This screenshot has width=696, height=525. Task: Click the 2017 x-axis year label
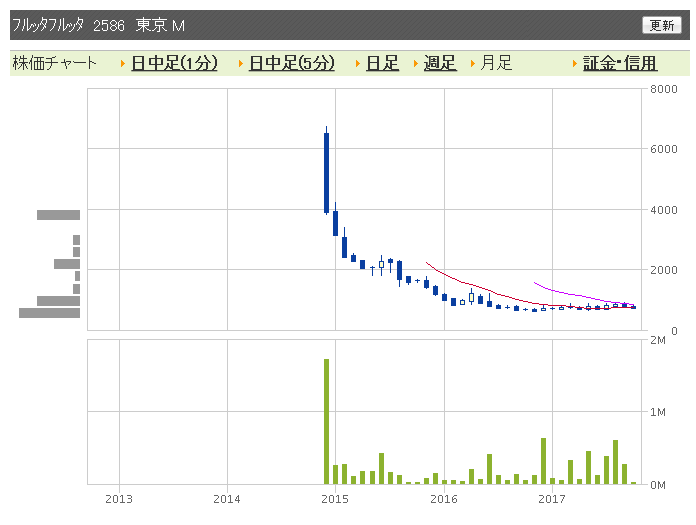tap(552, 499)
